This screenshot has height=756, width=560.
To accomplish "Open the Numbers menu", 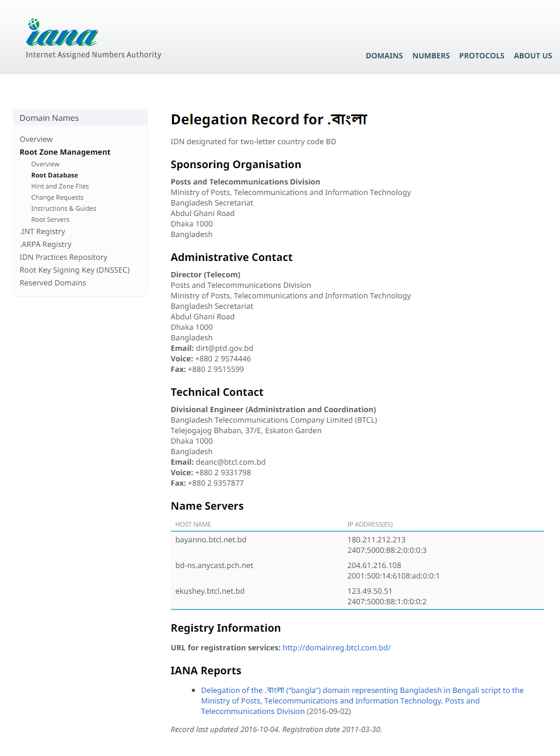I will (x=430, y=56).
